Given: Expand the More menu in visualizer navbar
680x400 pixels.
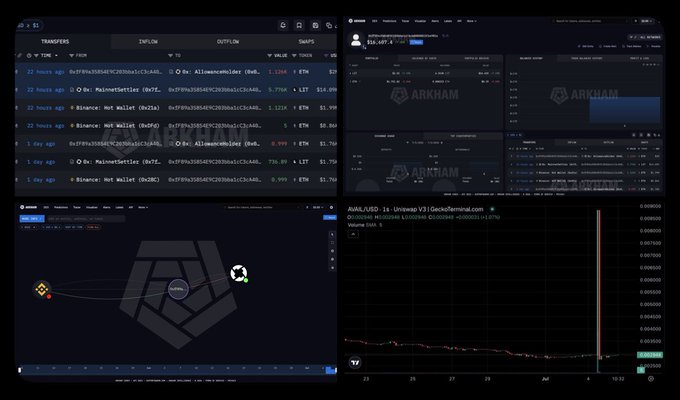Looking at the screenshot, I should pyautogui.click(x=143, y=207).
